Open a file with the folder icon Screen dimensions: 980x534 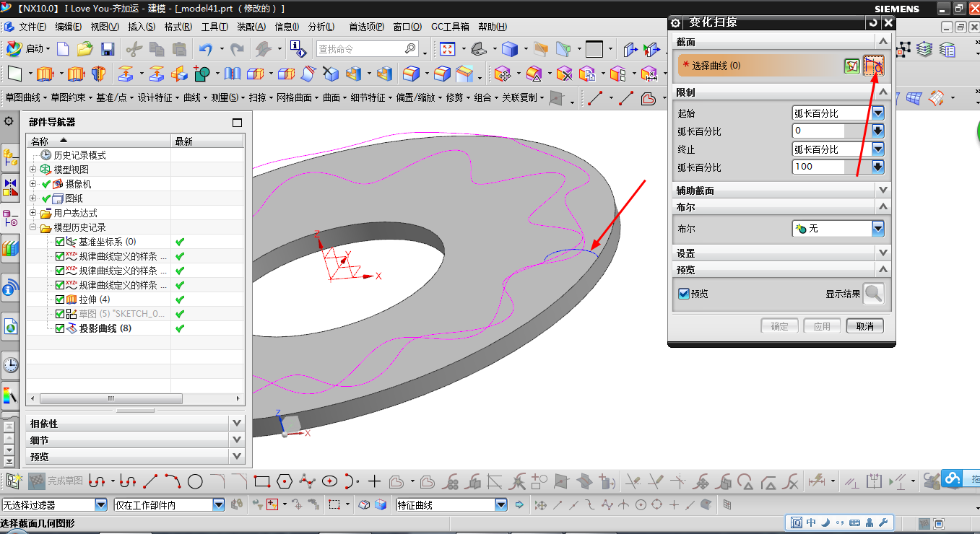pyautogui.click(x=85, y=49)
